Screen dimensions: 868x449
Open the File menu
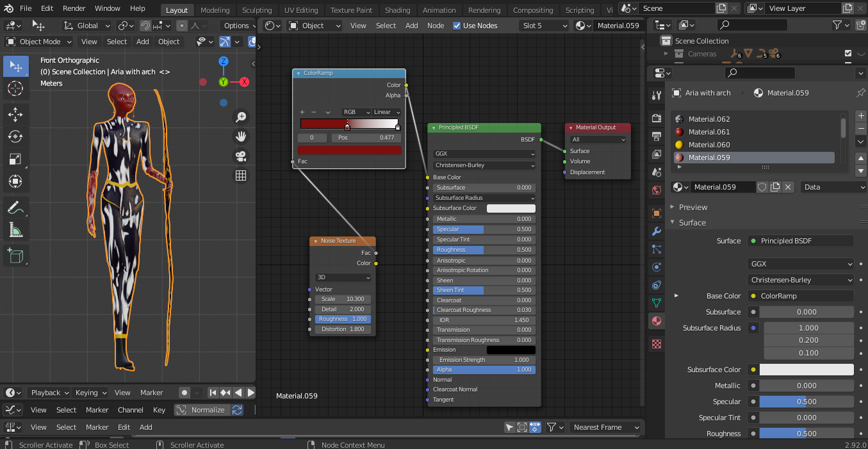26,8
